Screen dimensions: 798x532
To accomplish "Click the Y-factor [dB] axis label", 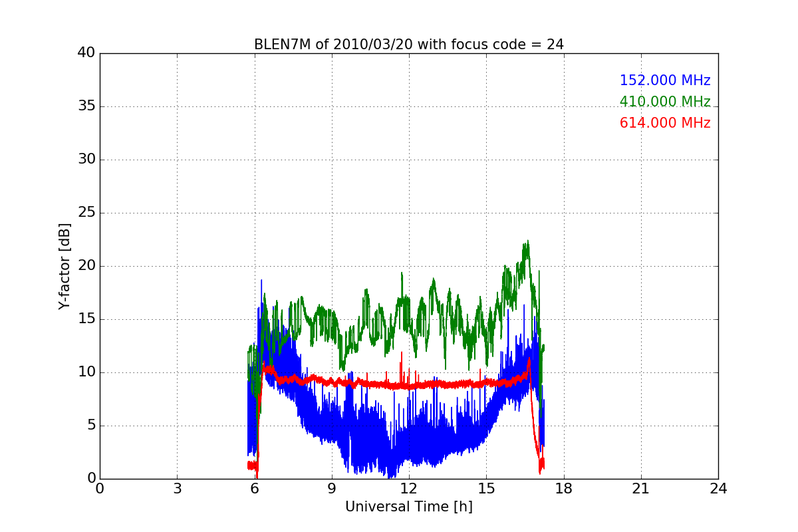I will point(65,266).
